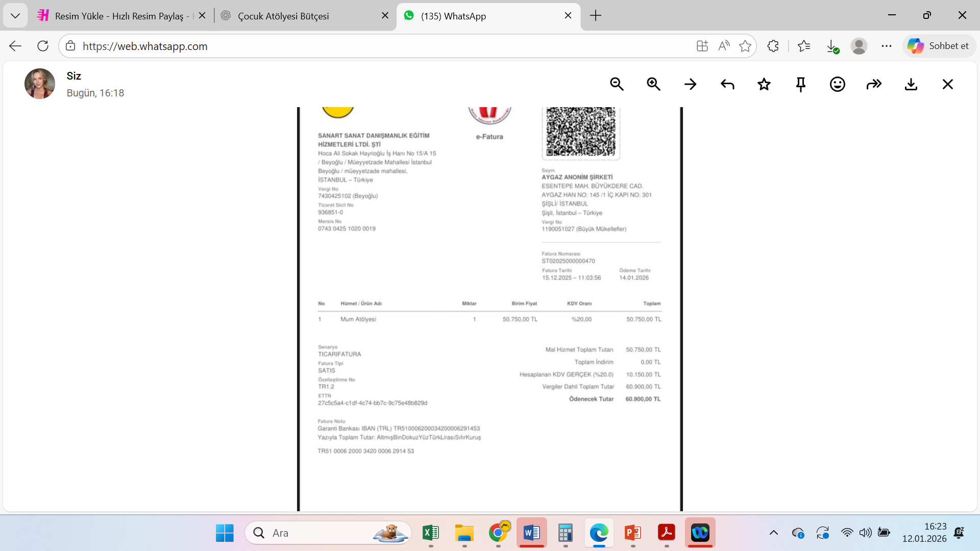Viewport: 980px width, 551px height.
Task: Open browser Extensions menu
Action: pos(773,46)
